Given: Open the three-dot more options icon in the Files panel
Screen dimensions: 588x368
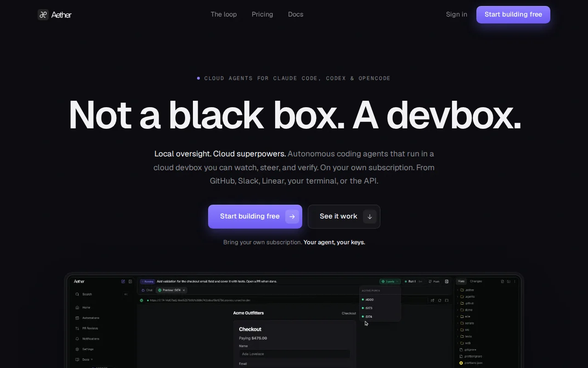Looking at the screenshot, I should [x=514, y=282].
